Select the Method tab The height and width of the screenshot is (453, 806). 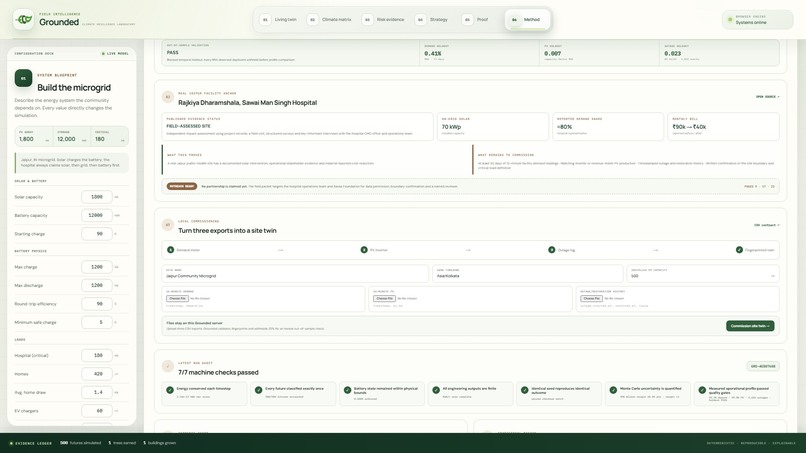(527, 20)
